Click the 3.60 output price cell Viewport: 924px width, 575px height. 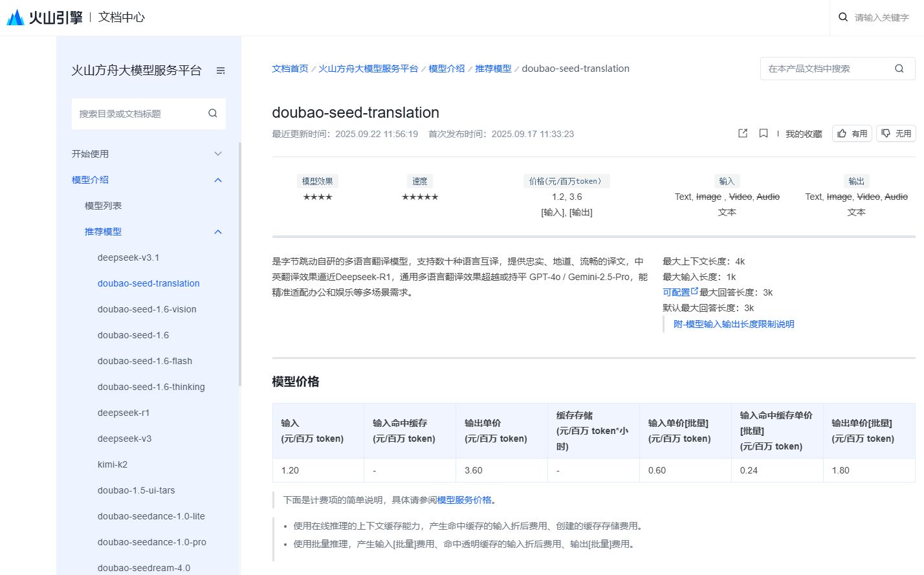coord(502,470)
